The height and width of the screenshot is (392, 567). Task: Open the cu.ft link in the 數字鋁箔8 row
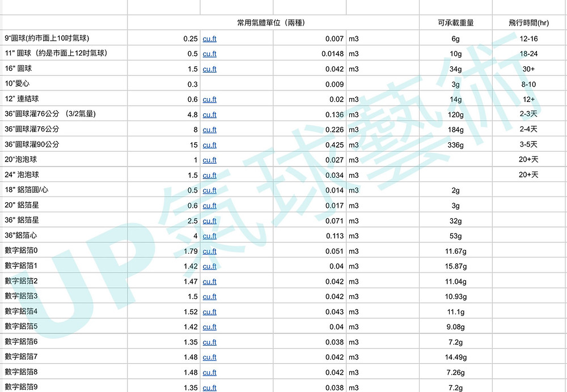[x=209, y=373]
